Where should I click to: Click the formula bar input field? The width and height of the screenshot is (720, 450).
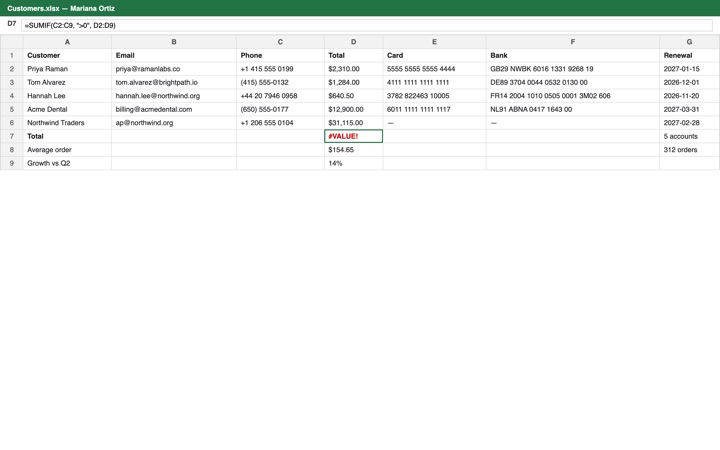pyautogui.click(x=366, y=25)
